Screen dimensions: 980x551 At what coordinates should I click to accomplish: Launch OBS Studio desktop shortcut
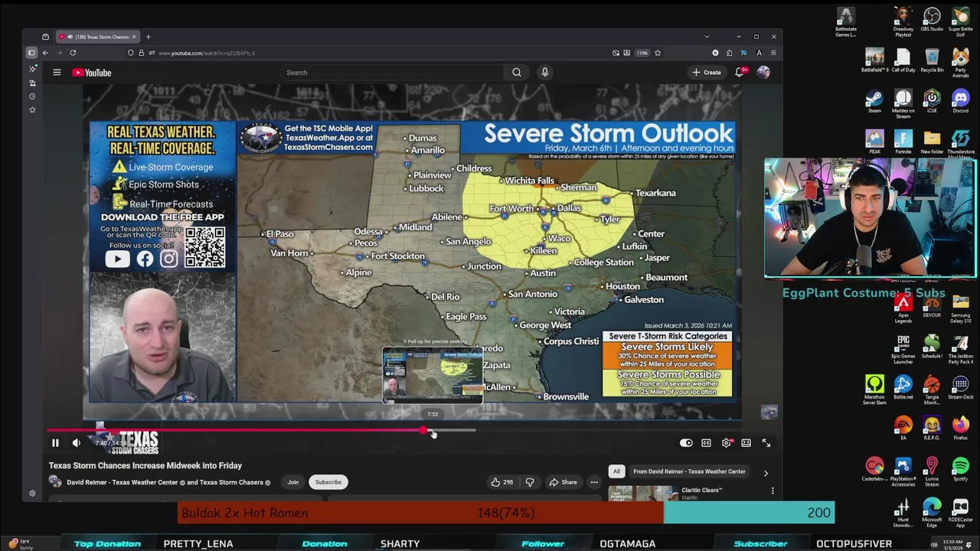[x=932, y=19]
